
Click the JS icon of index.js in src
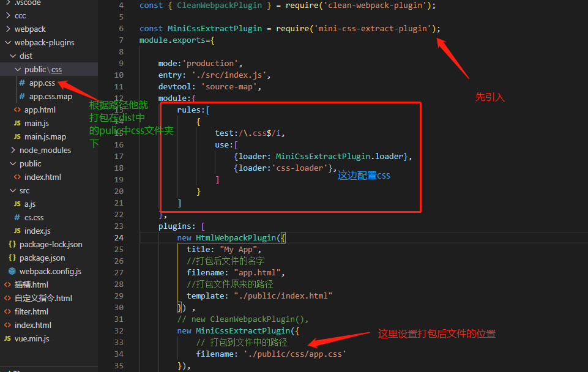tap(17, 231)
